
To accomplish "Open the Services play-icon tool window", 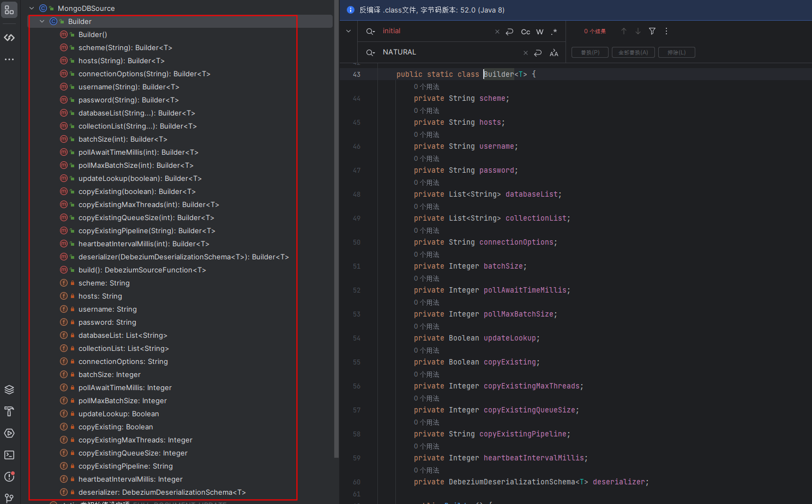I will tap(9, 433).
